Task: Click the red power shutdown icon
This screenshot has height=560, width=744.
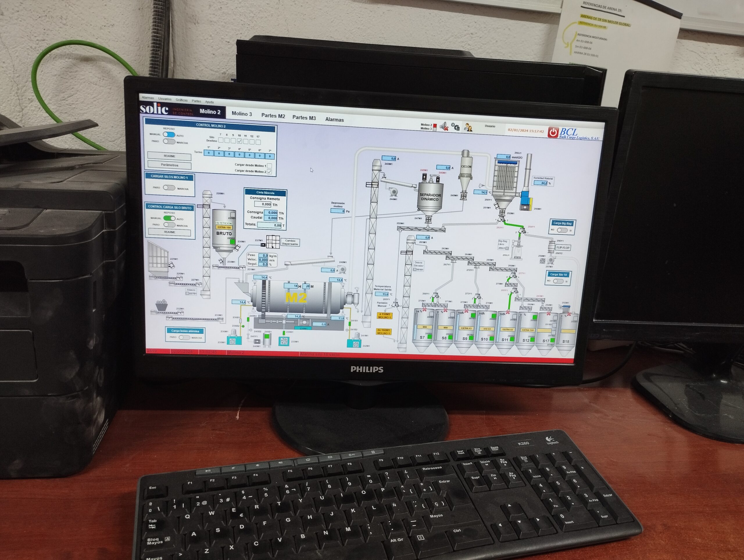Action: (553, 132)
